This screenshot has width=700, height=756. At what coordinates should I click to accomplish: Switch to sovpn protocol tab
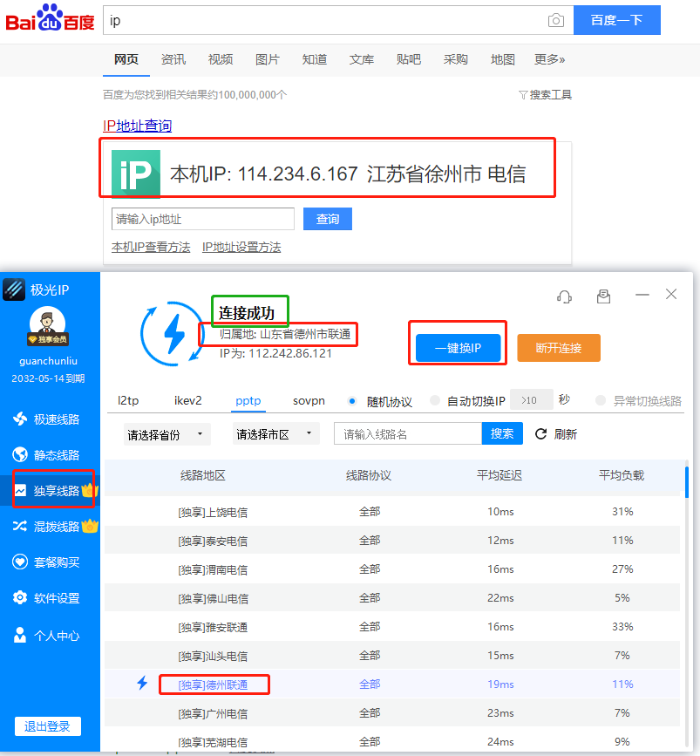click(x=309, y=400)
